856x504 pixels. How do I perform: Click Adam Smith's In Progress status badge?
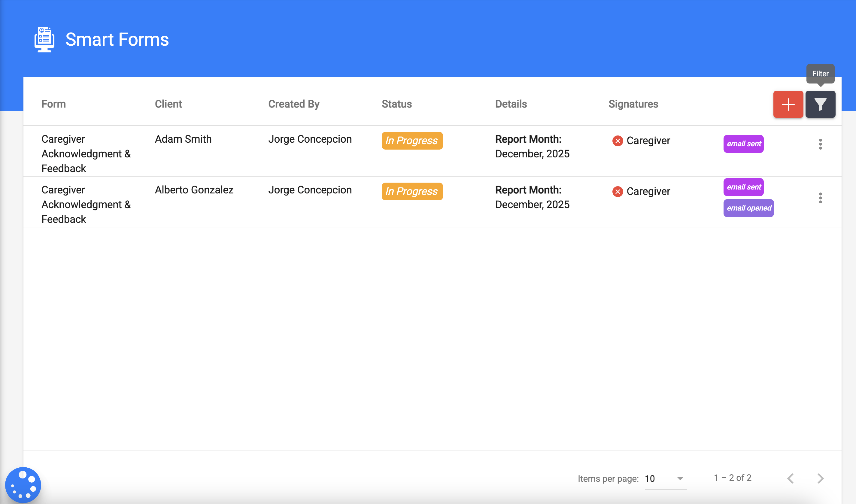pyautogui.click(x=412, y=141)
